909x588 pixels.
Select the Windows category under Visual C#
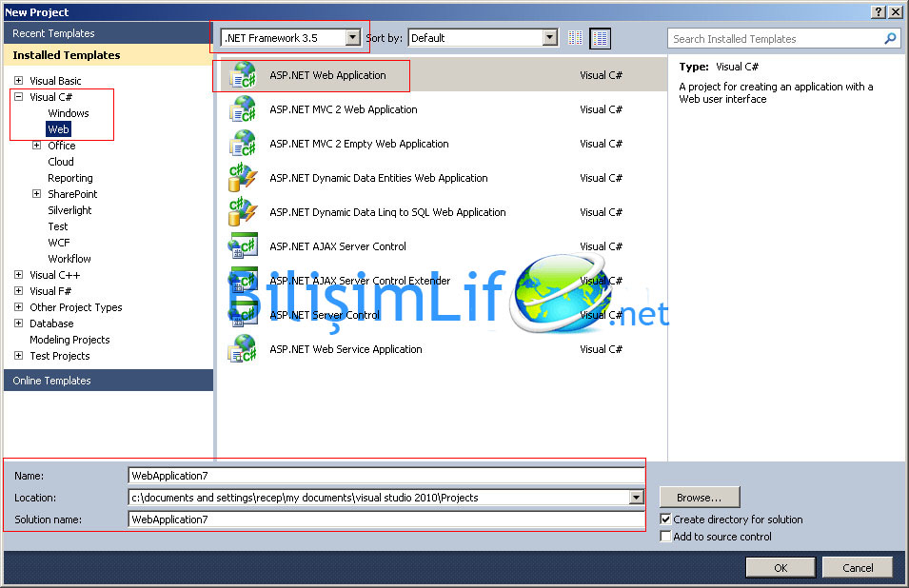(69, 113)
